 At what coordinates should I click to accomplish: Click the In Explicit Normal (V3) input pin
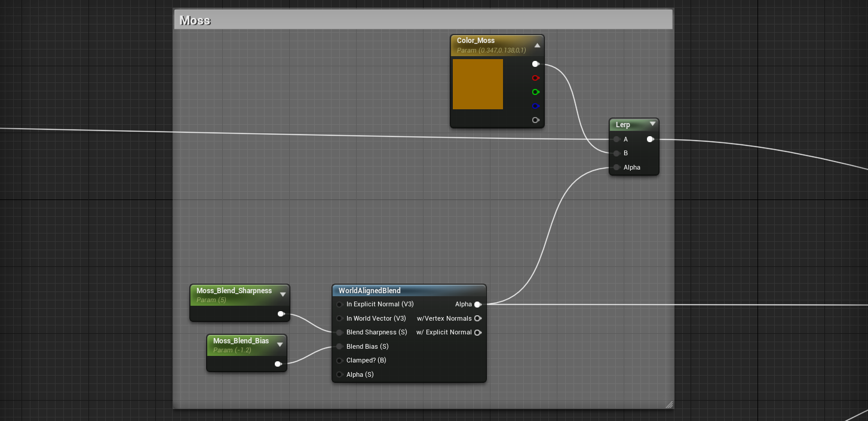click(x=339, y=305)
